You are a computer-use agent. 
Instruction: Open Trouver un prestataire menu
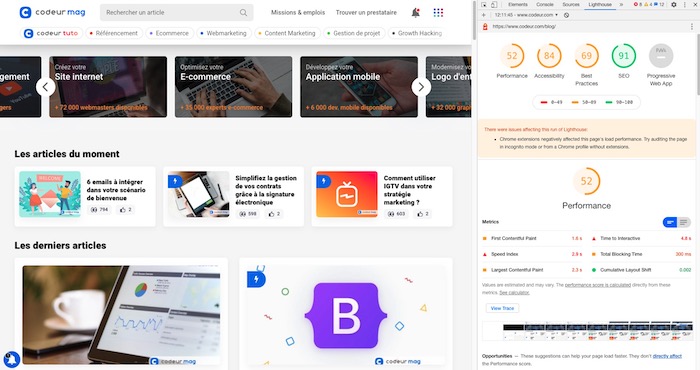[366, 12]
